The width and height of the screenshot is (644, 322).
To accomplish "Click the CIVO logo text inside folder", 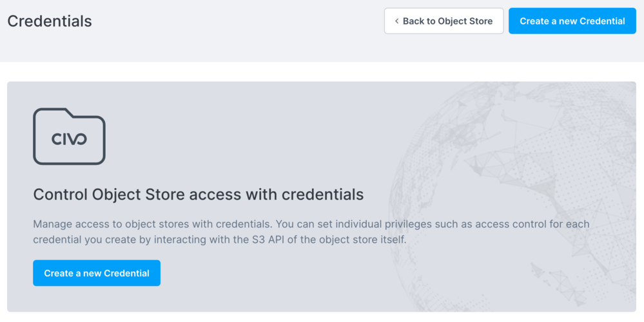I will click(x=69, y=139).
